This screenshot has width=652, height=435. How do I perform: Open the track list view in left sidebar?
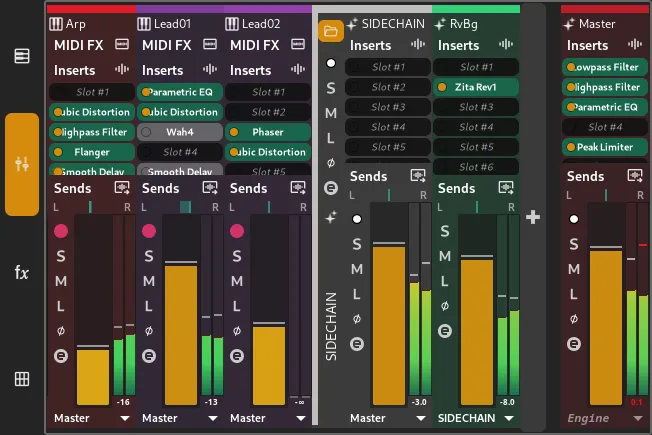22,56
